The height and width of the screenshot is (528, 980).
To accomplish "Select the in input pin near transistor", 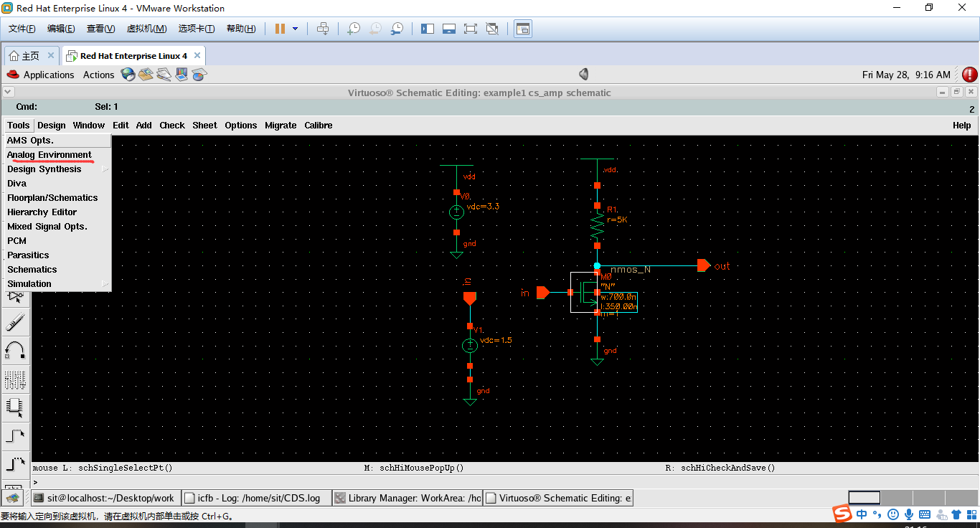I will coord(543,292).
